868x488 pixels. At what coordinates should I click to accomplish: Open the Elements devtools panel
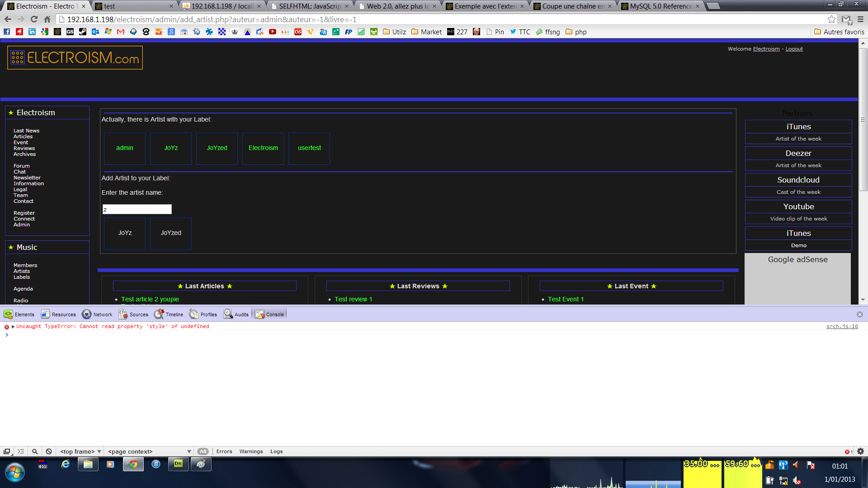pyautogui.click(x=19, y=314)
